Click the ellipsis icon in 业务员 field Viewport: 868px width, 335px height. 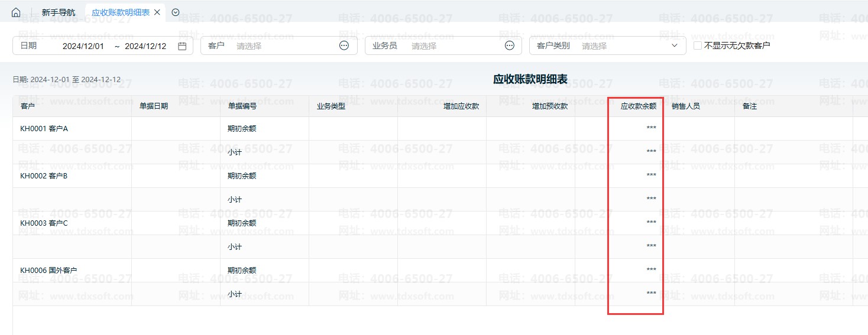(x=510, y=45)
